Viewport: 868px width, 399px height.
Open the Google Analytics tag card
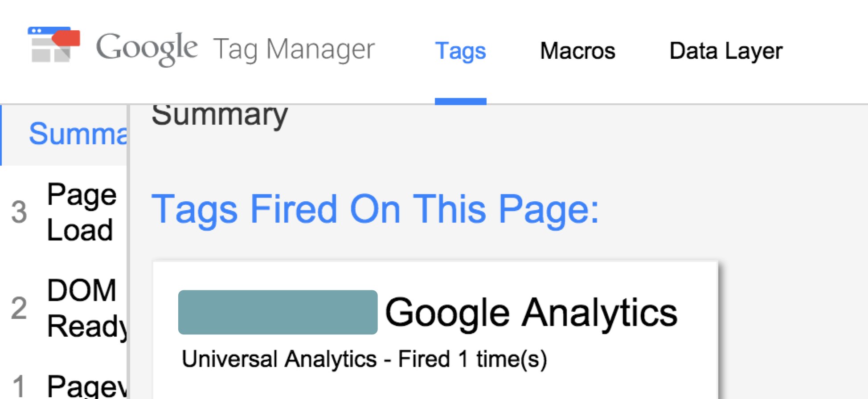point(435,330)
